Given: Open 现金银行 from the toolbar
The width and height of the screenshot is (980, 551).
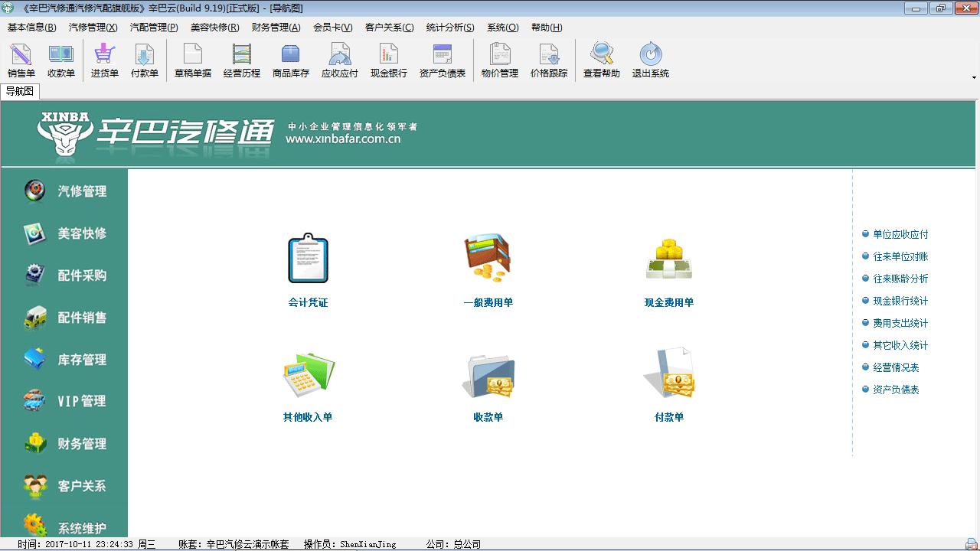Looking at the screenshot, I should click(x=389, y=60).
